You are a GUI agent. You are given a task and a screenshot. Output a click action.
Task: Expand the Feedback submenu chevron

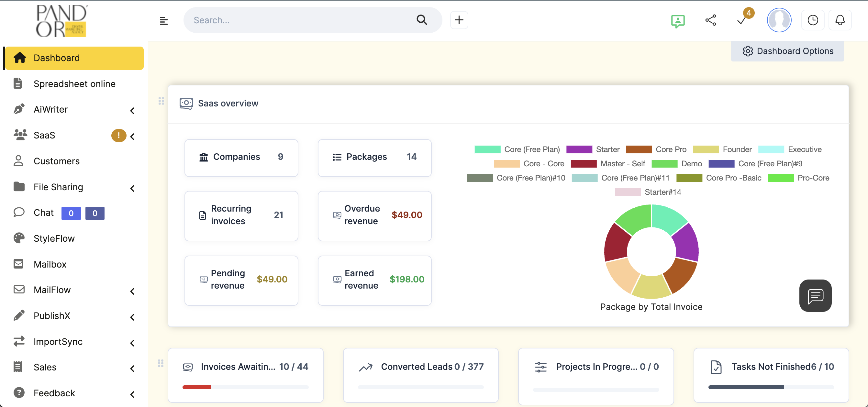click(132, 394)
